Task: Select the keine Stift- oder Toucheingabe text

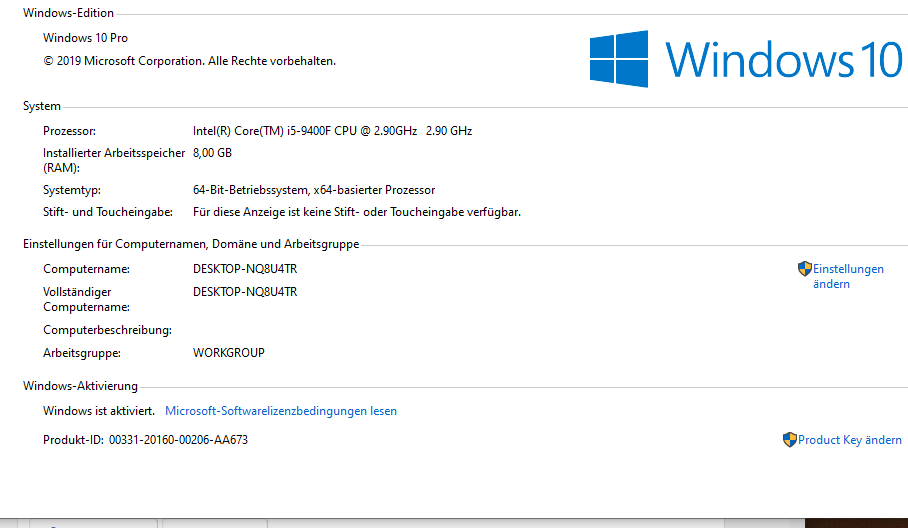Action: pos(357,212)
